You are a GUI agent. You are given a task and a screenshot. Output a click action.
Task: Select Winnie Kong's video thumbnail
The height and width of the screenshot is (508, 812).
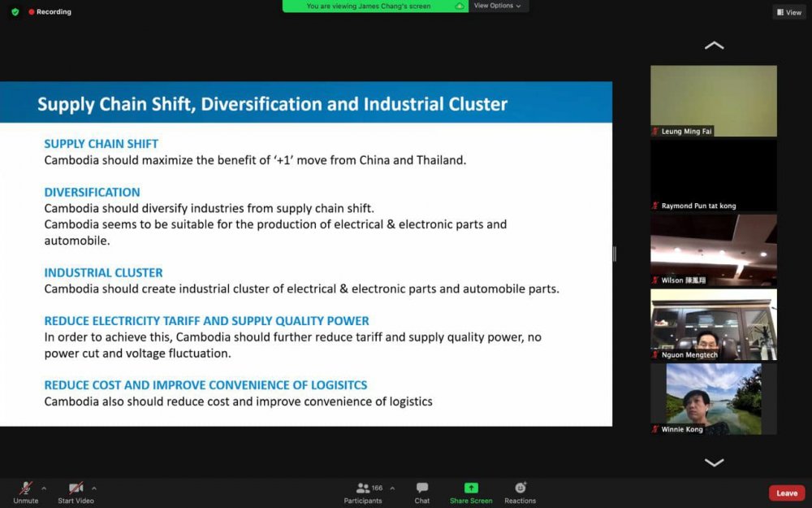pos(714,398)
